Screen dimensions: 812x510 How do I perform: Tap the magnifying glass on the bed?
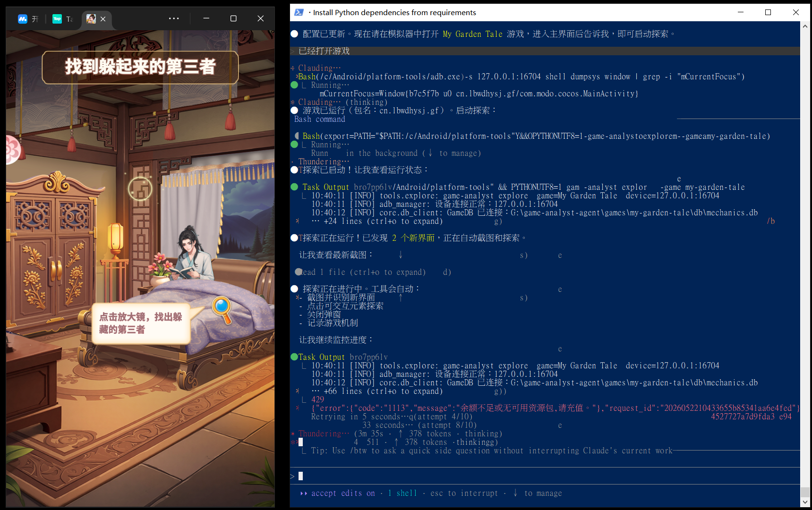(x=222, y=309)
